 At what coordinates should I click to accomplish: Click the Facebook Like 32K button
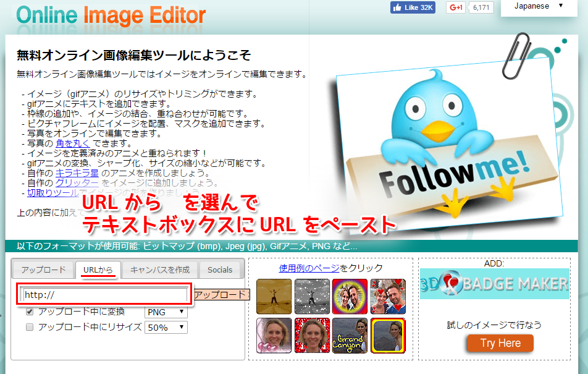coord(413,7)
